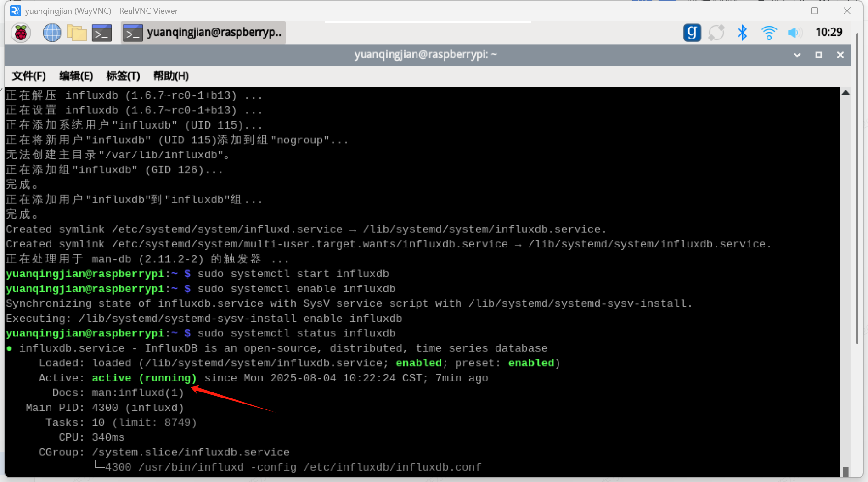This screenshot has width=868, height=482.
Task: Click the 'sudo systemctl enable influxdb' command line
Action: coord(296,289)
